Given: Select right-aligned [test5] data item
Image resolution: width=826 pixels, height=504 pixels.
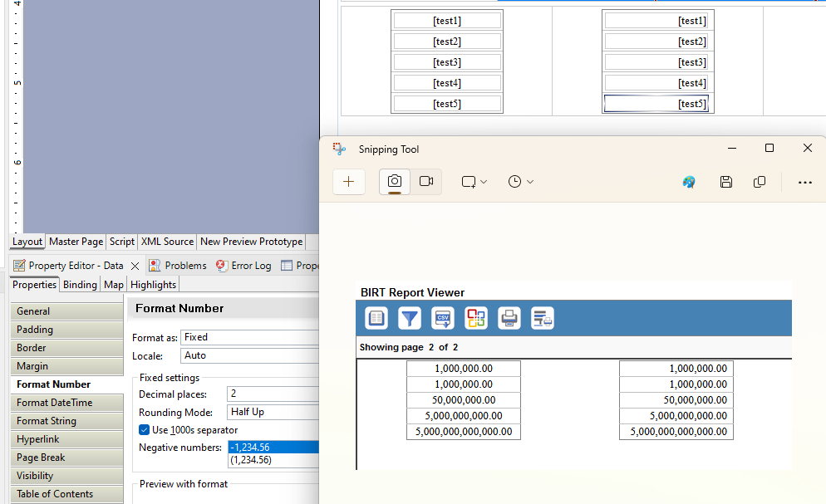Looking at the screenshot, I should point(656,104).
